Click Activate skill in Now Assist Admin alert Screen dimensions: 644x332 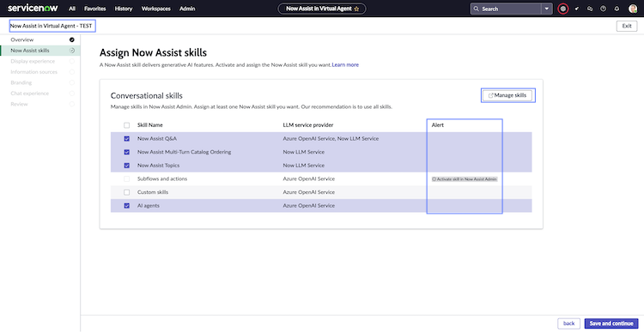click(465, 179)
